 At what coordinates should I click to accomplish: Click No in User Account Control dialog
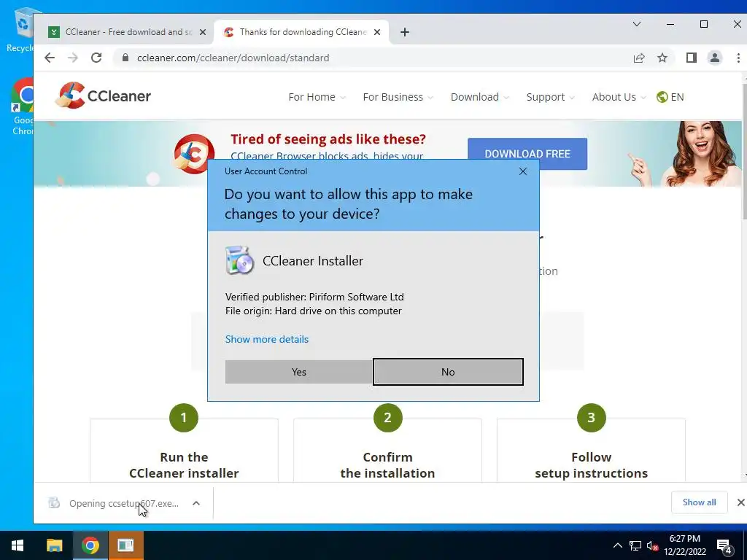[x=448, y=372]
